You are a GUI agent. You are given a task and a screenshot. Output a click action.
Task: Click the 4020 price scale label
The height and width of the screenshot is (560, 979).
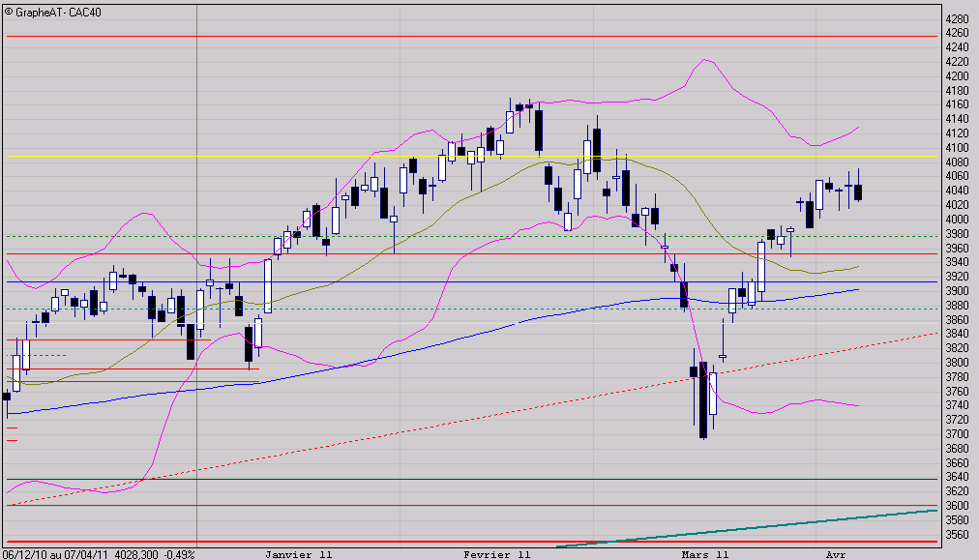pos(957,205)
